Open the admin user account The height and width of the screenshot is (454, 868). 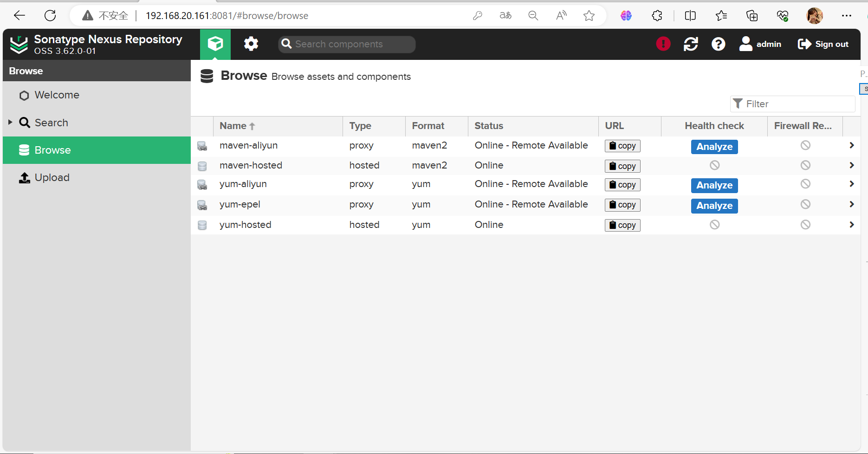pyautogui.click(x=760, y=44)
